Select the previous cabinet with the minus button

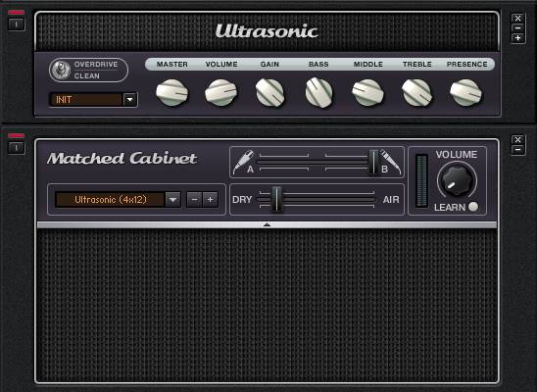pos(194,200)
